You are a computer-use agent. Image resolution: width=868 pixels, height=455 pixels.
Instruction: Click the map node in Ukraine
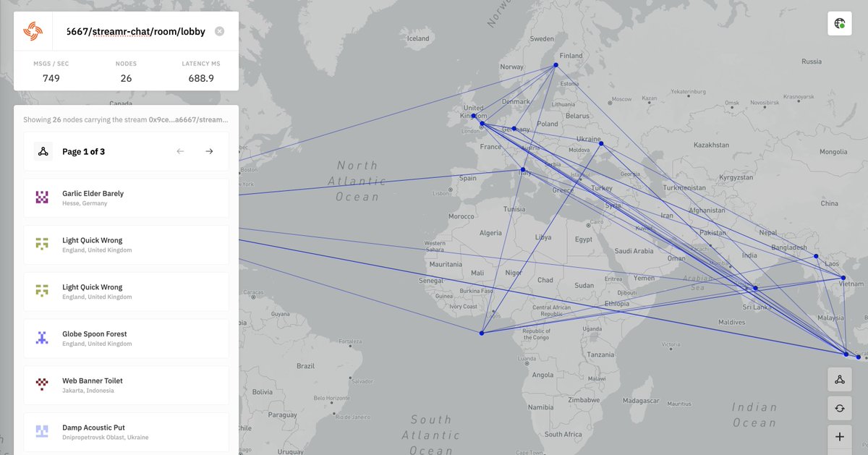(x=600, y=144)
